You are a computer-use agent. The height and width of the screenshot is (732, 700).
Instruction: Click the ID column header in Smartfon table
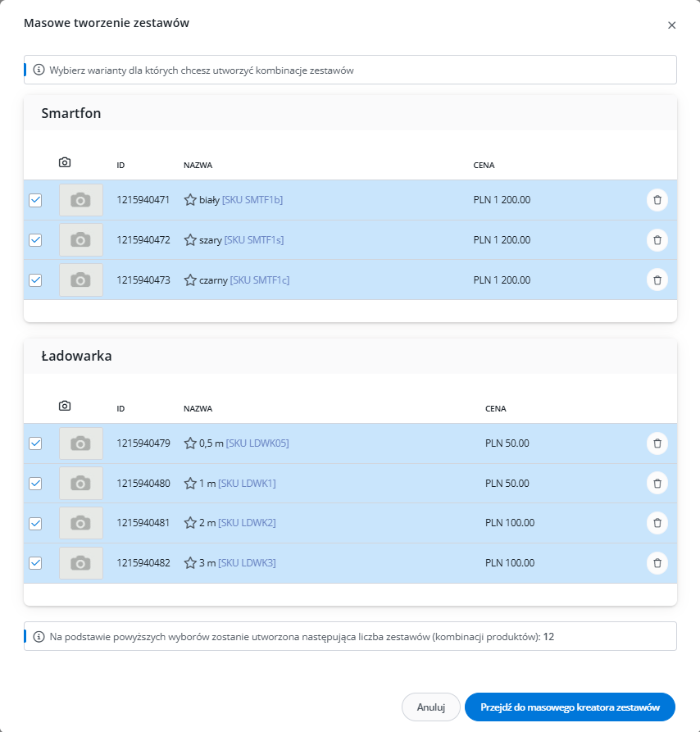coord(120,166)
